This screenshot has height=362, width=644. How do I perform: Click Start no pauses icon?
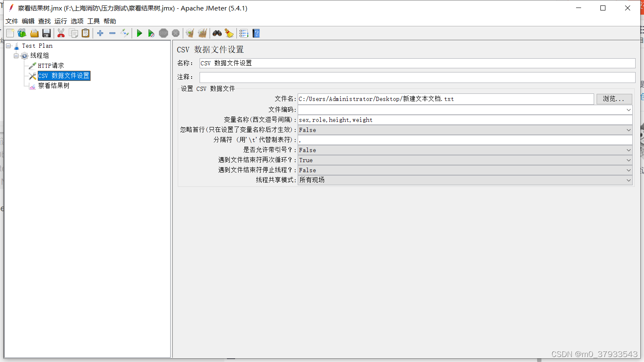tap(151, 33)
